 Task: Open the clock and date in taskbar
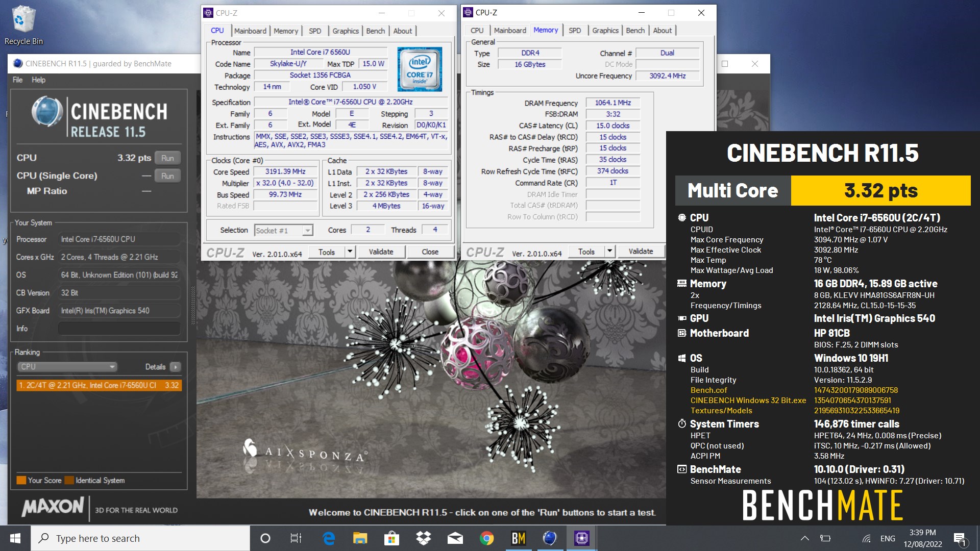pyautogui.click(x=923, y=538)
